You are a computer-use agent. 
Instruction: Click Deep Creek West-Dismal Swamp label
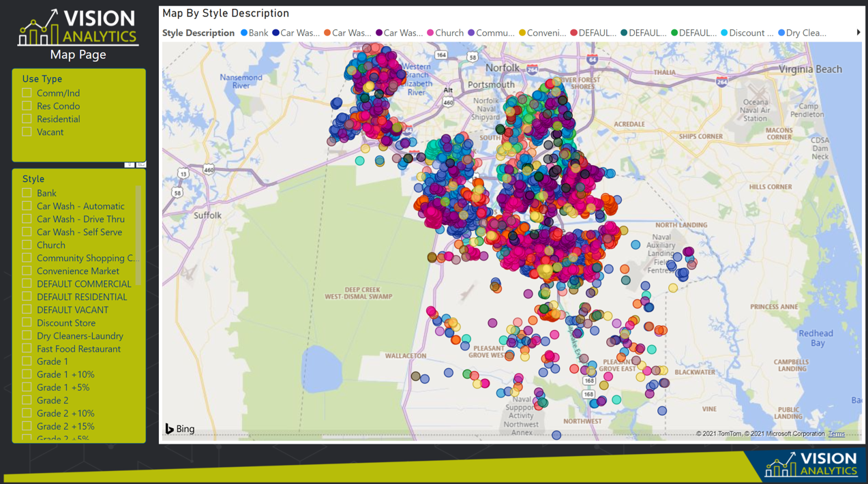[x=358, y=293]
